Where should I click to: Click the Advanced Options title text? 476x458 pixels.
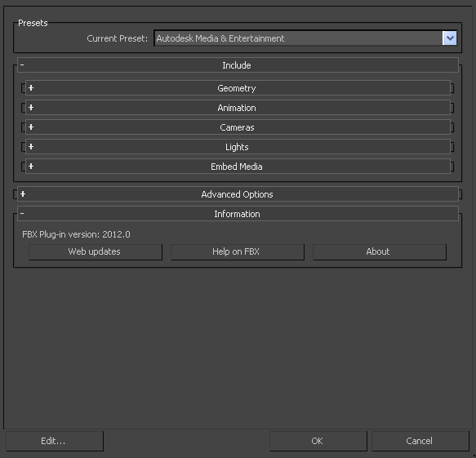[x=237, y=194]
